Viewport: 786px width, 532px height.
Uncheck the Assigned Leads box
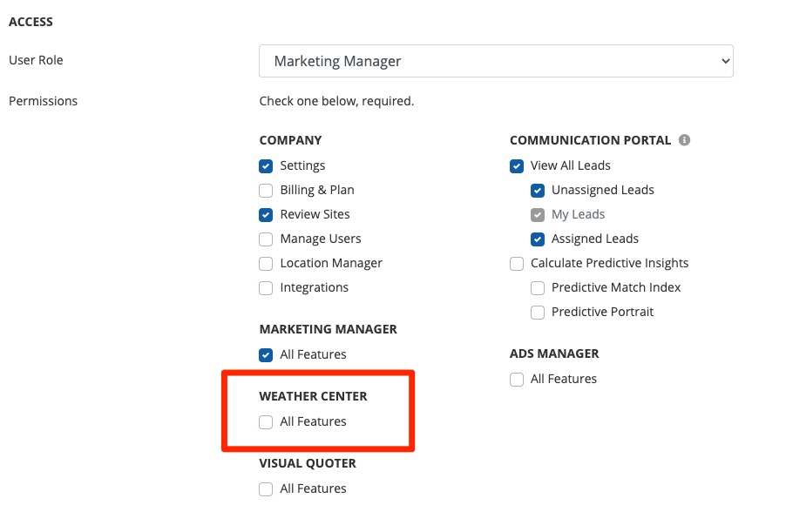coord(538,239)
